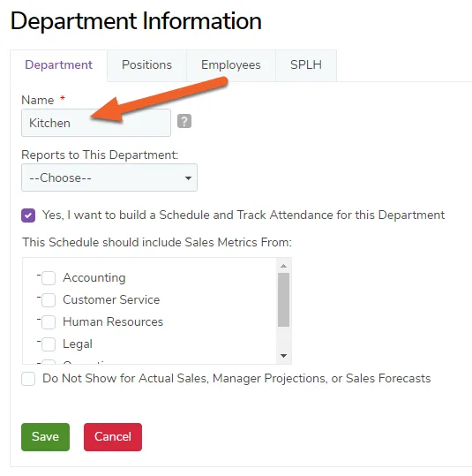Click the Human Resources label in the list
472x476 pixels.
point(113,321)
